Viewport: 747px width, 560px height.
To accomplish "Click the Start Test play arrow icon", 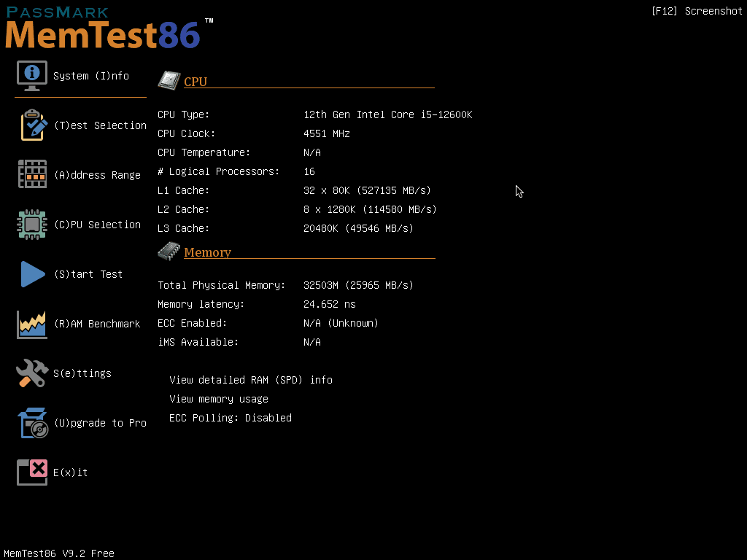I will click(x=32, y=274).
